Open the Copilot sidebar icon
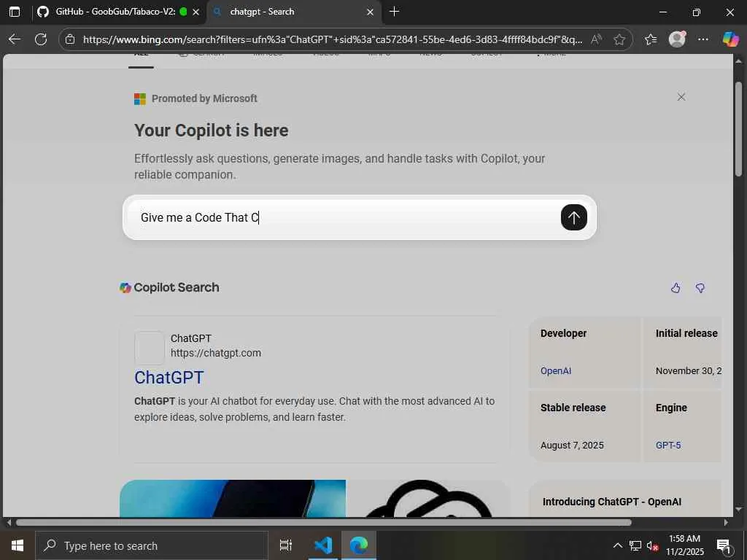This screenshot has width=747, height=560. 730,39
